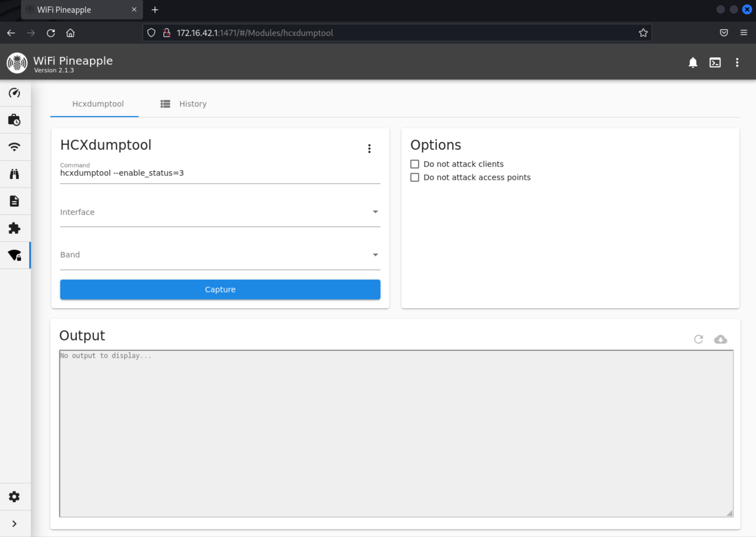Enable Do not attack access points checkbox

pyautogui.click(x=415, y=177)
